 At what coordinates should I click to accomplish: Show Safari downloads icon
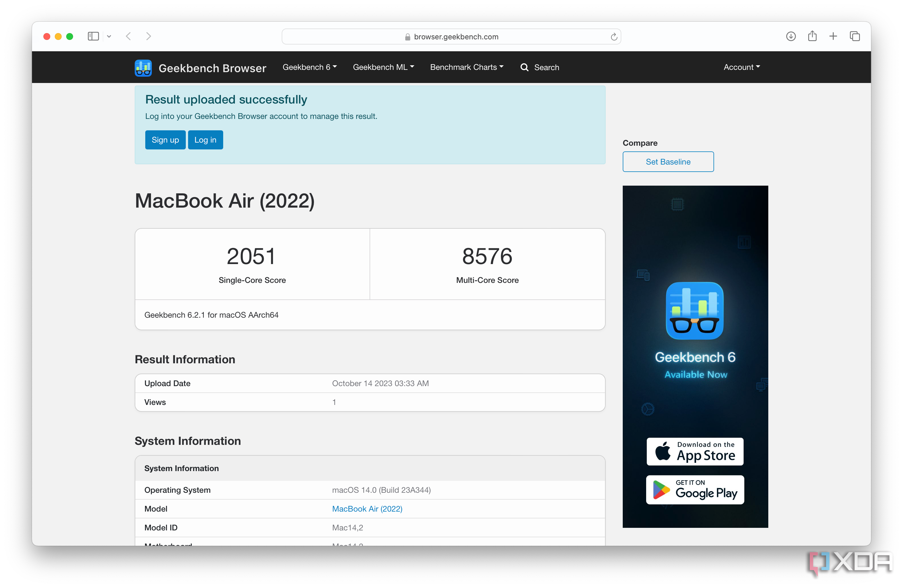(791, 37)
